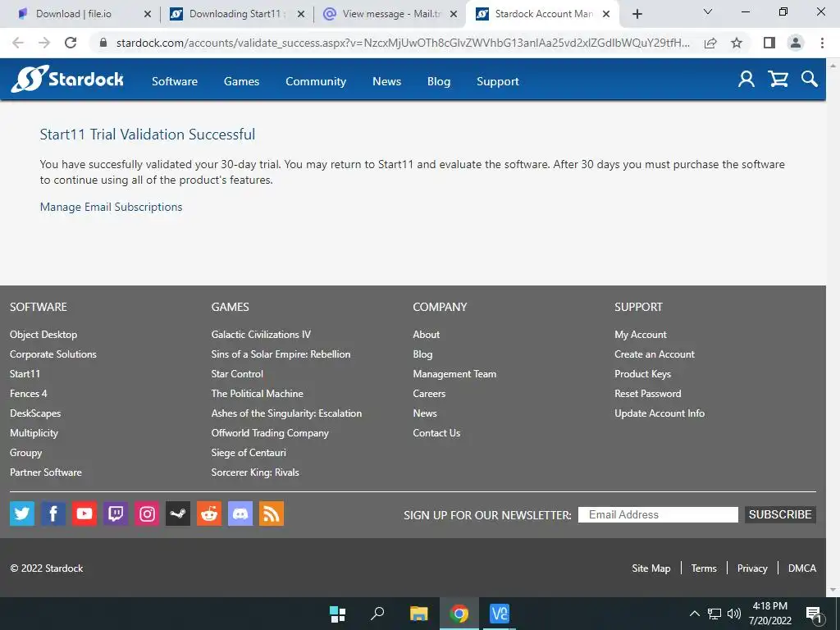
Task: Open a new browser tab
Action: [x=637, y=14]
